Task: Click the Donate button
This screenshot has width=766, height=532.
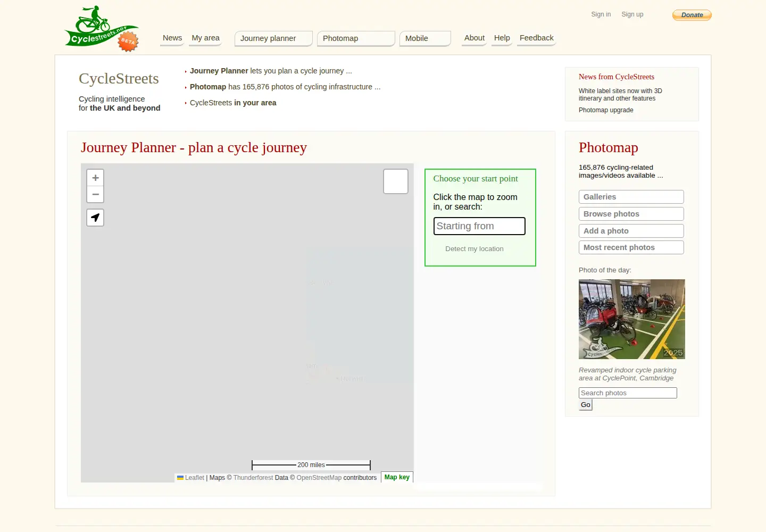Action: 692,15
